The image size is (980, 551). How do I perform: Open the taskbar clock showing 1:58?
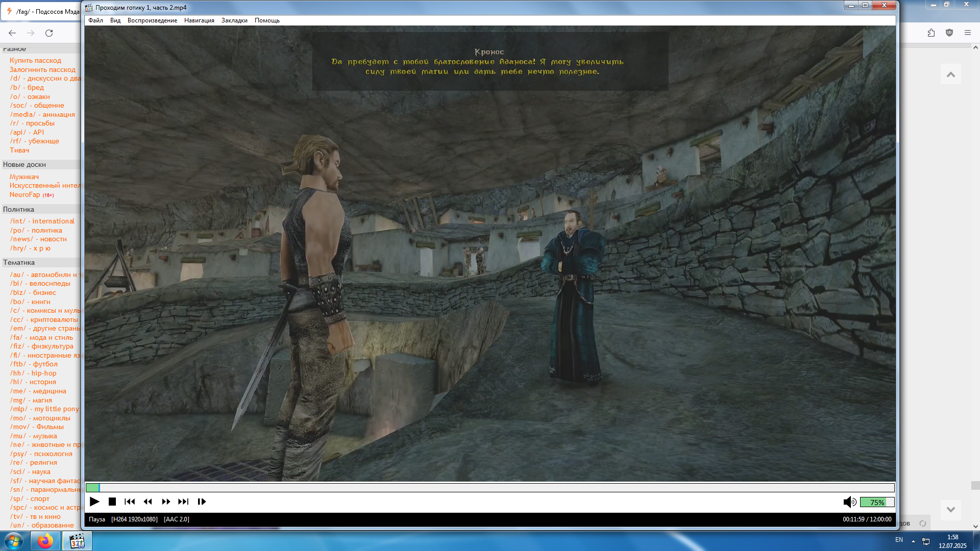(x=952, y=541)
